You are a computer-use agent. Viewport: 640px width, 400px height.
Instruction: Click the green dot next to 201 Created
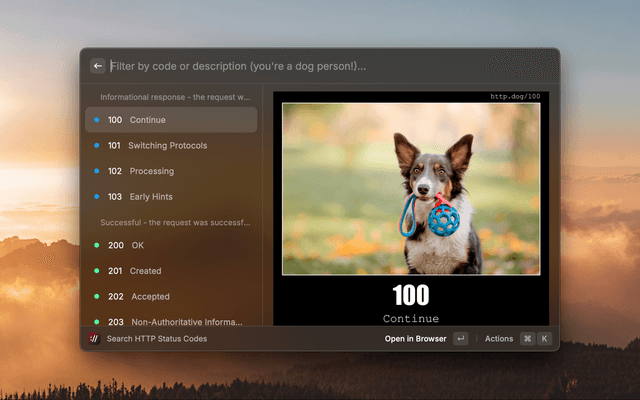[96, 271]
